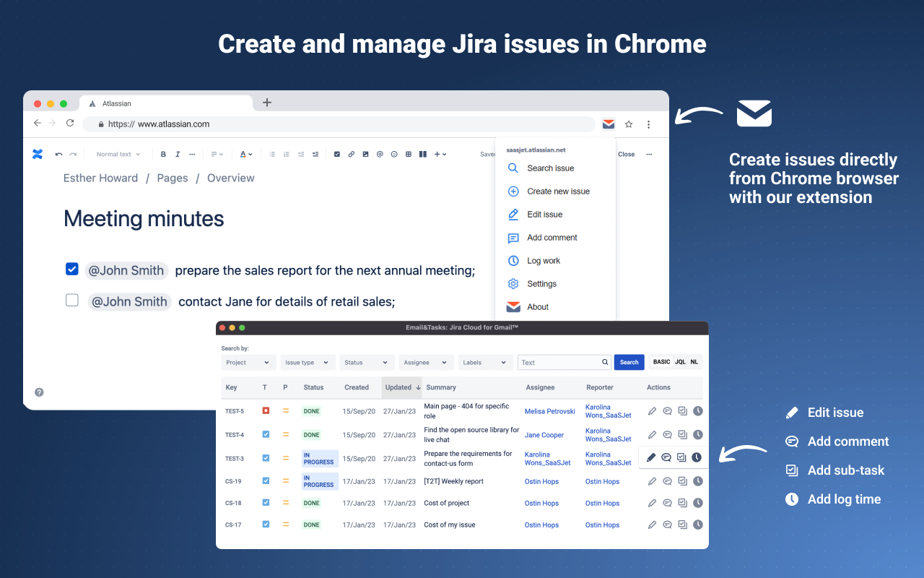Add a comment on TEST-4
The height and width of the screenshot is (578, 924).
click(667, 435)
